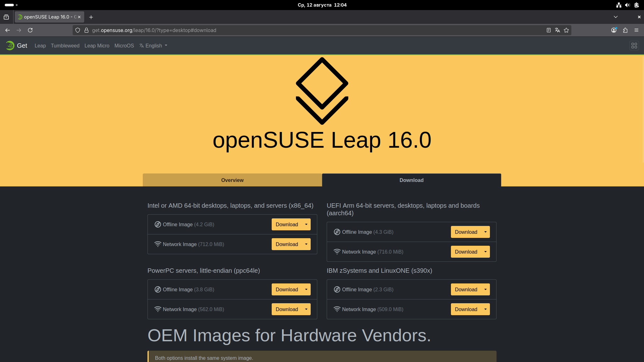
Task: Click the disc icon beside x86_64 Offline Image
Action: (x=158, y=224)
